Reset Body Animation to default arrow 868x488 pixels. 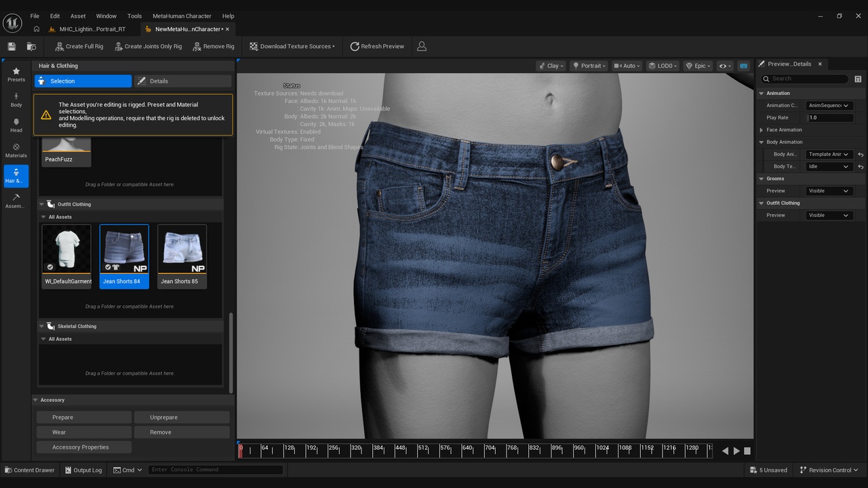[x=861, y=155]
